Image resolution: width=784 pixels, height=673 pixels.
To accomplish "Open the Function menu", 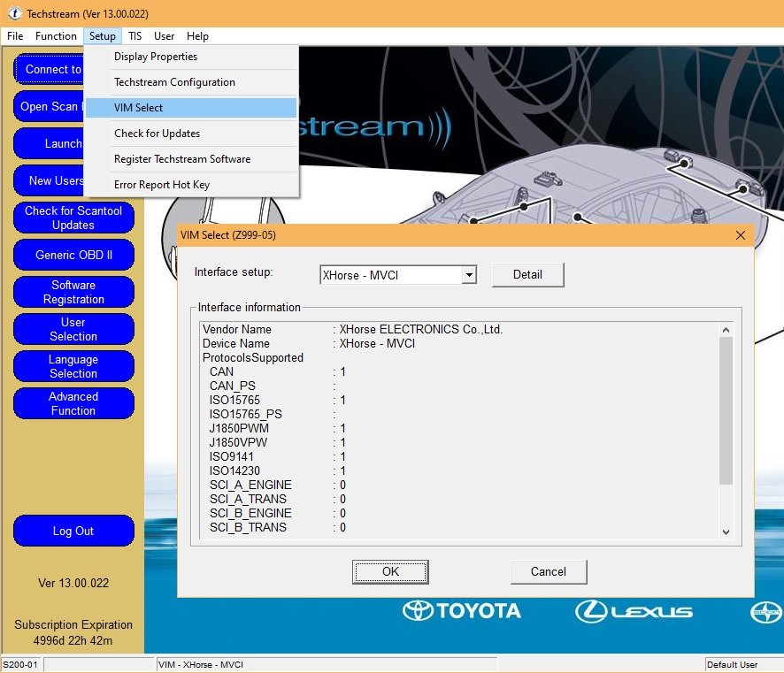I will point(56,36).
